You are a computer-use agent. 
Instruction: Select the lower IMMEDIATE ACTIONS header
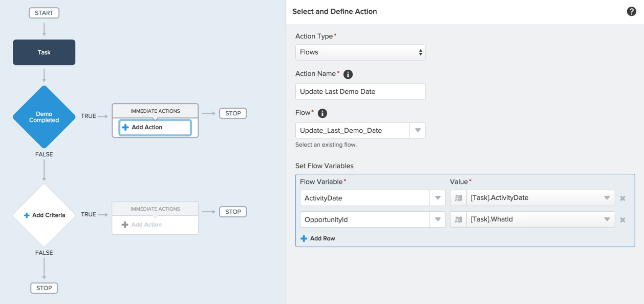155,208
